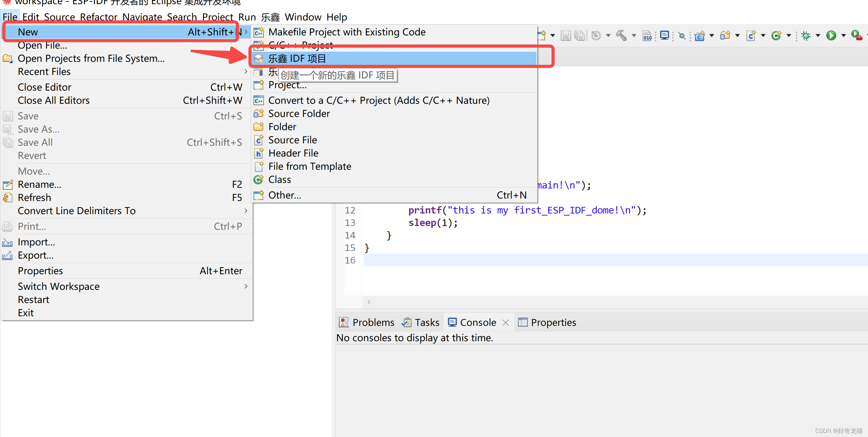The image size is (868, 437).
Task: Open dropdown arrow next to New Class icon
Action: 789,35
